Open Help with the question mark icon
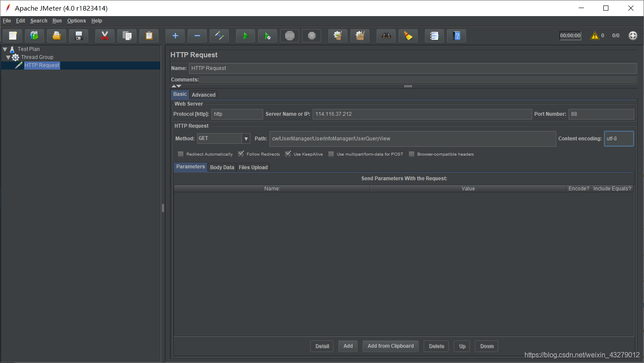Viewport: 644px width, 363px height. pos(457,36)
